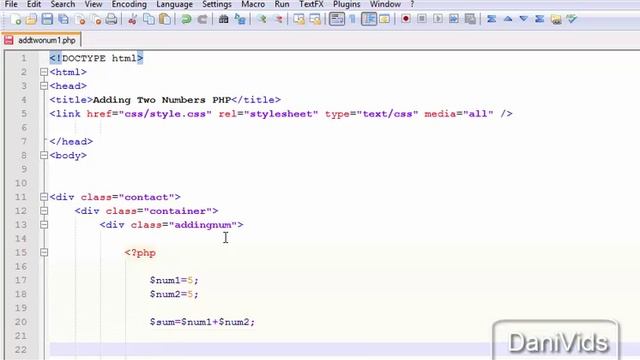The image size is (640, 360).
Task: Click line number 22 in the margin
Action: 21,350
